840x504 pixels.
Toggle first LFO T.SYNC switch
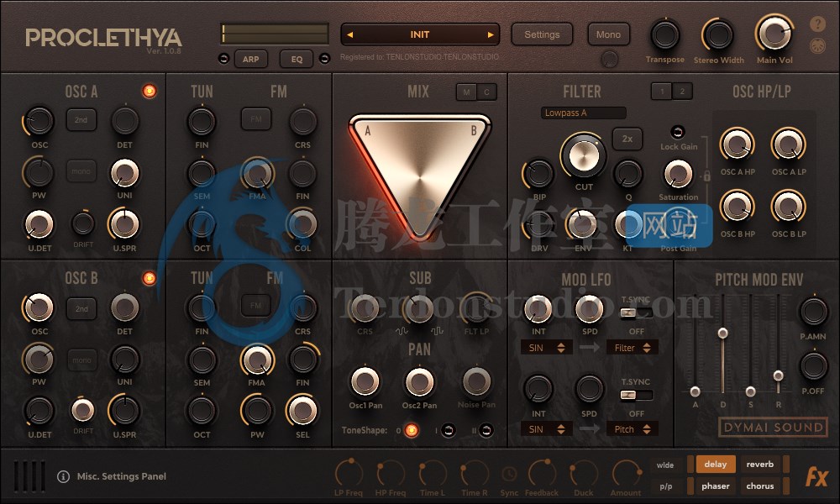pos(636,312)
